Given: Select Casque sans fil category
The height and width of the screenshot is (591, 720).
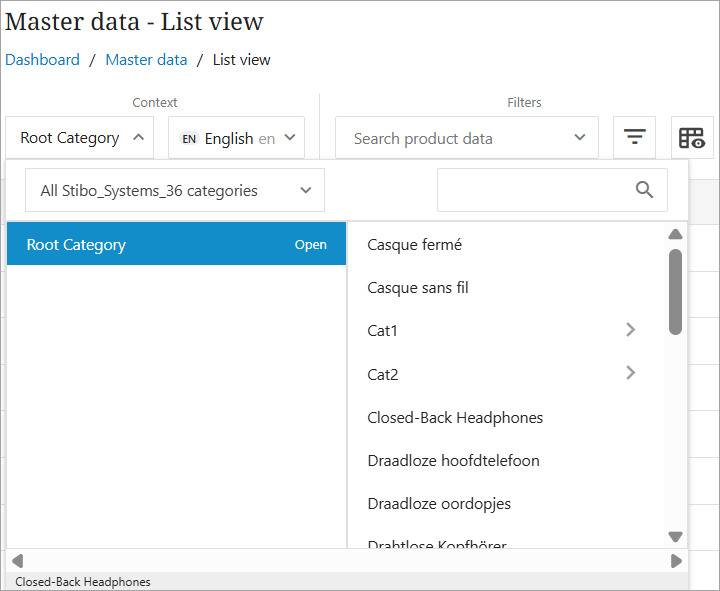Looking at the screenshot, I should coord(418,288).
